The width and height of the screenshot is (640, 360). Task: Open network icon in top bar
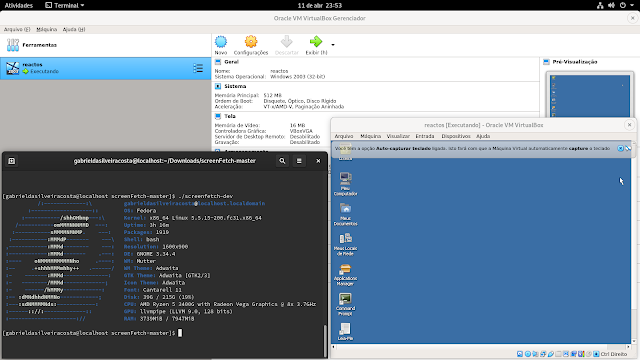click(600, 5)
